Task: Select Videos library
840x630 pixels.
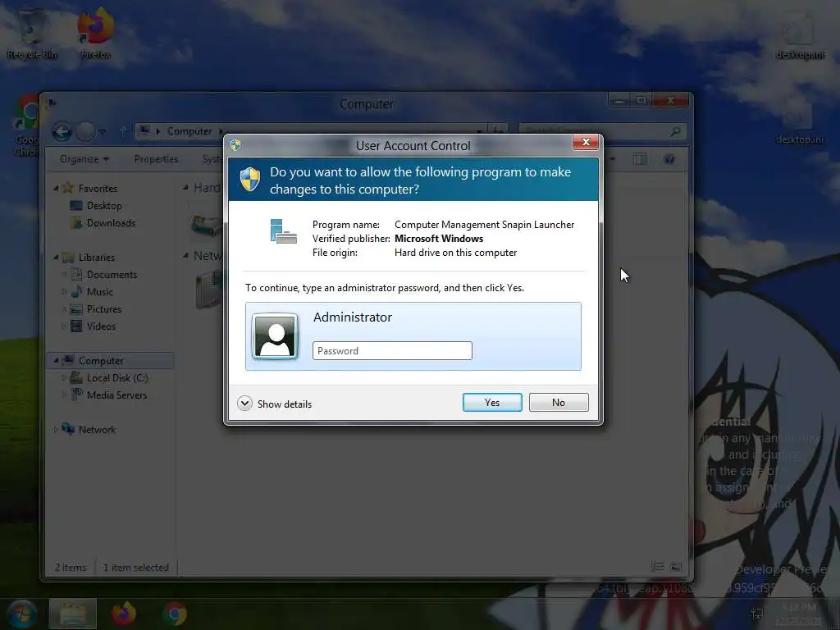Action: [101, 326]
